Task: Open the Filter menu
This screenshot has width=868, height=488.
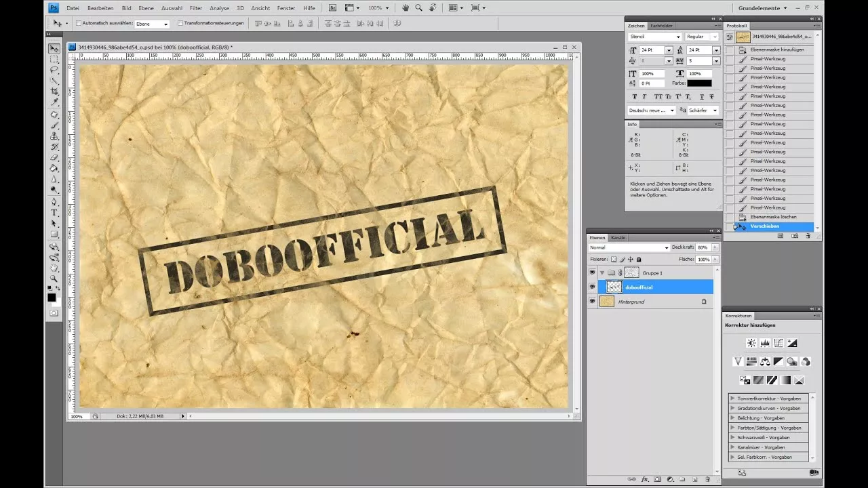Action: pos(196,7)
